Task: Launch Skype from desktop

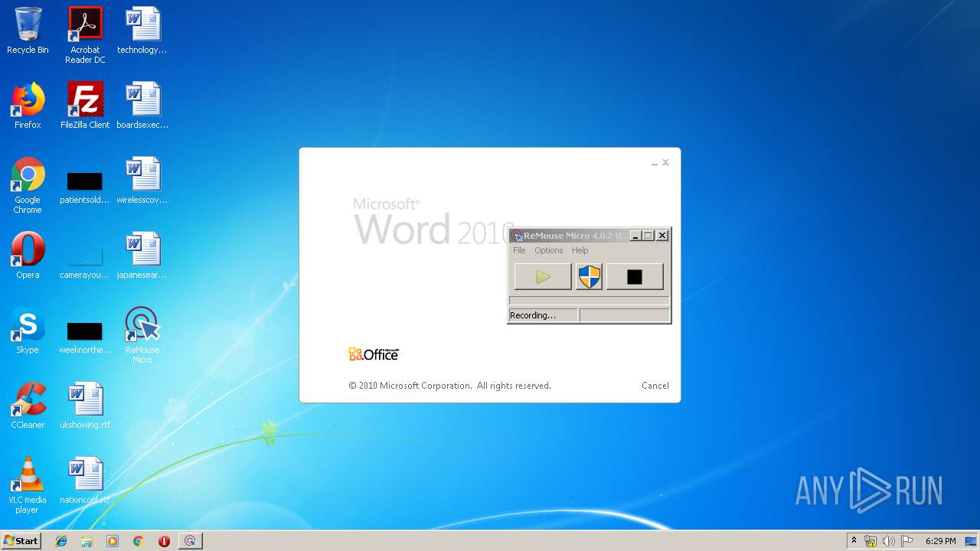Action: click(28, 331)
